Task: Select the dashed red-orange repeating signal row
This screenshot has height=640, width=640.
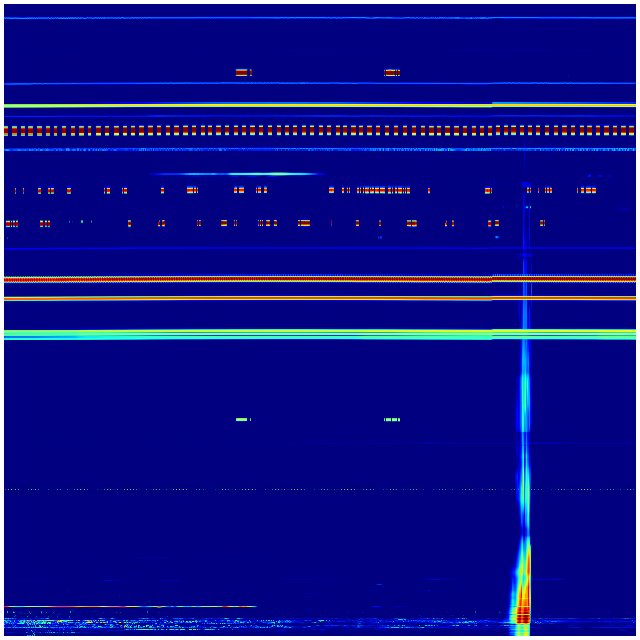Action: tap(300, 130)
